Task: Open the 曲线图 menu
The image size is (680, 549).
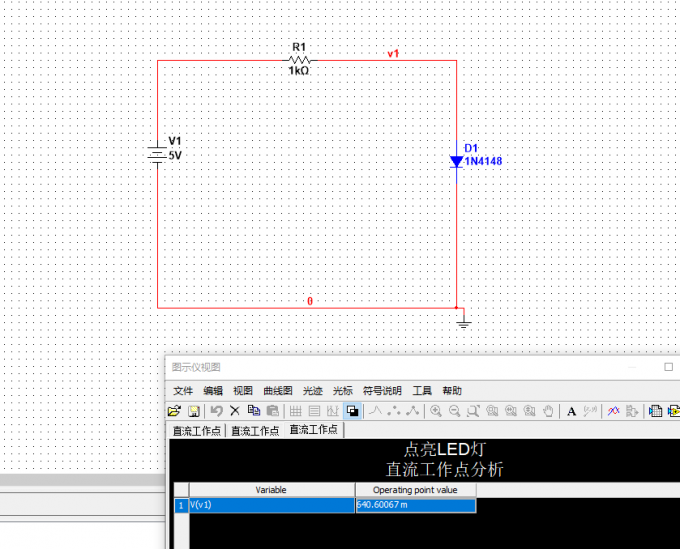Action: pos(278,391)
